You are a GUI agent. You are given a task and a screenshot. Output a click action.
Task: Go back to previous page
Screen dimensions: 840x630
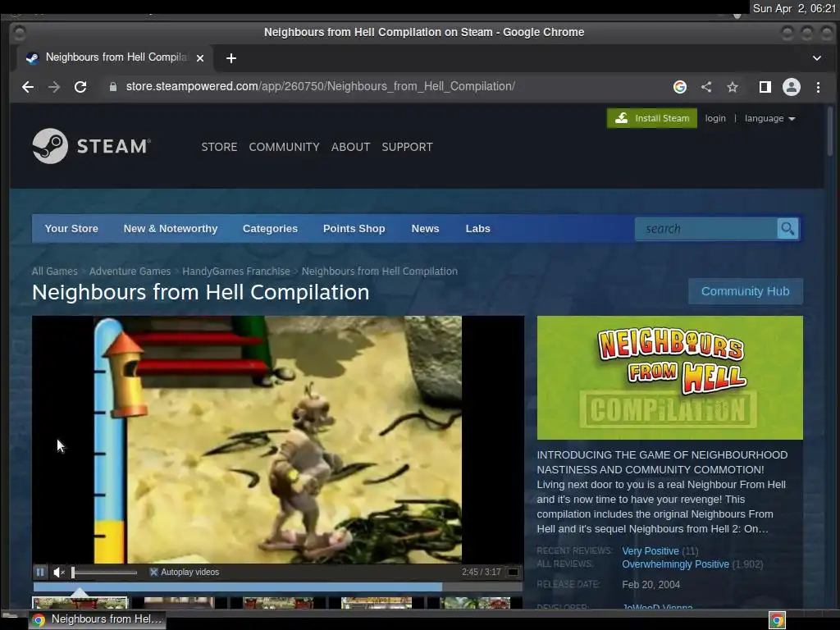tap(28, 87)
